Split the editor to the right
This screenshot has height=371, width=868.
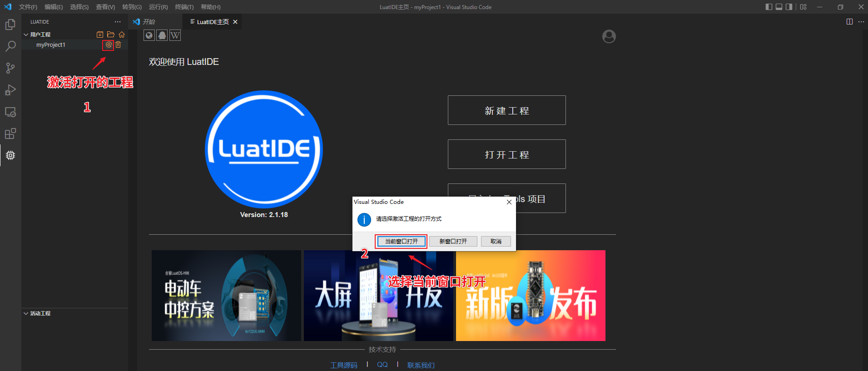pos(849,22)
